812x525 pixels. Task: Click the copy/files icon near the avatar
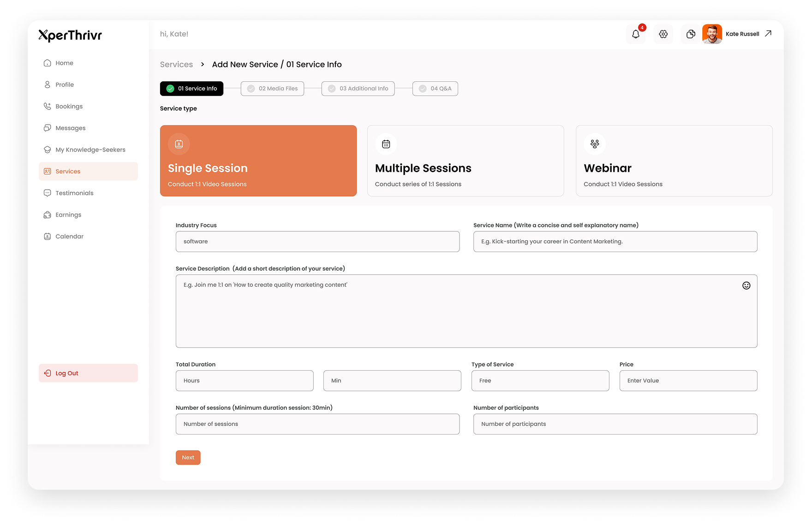(690, 34)
